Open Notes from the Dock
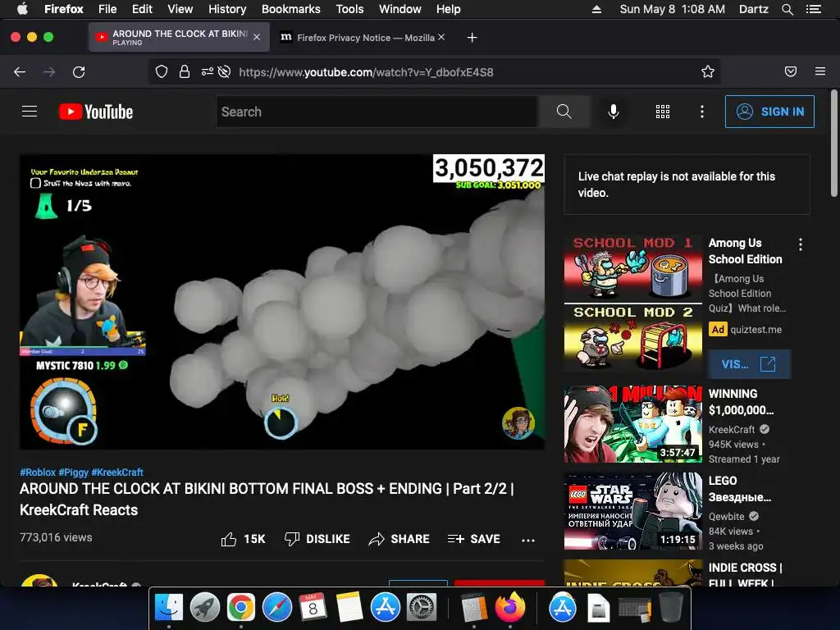 [349, 608]
